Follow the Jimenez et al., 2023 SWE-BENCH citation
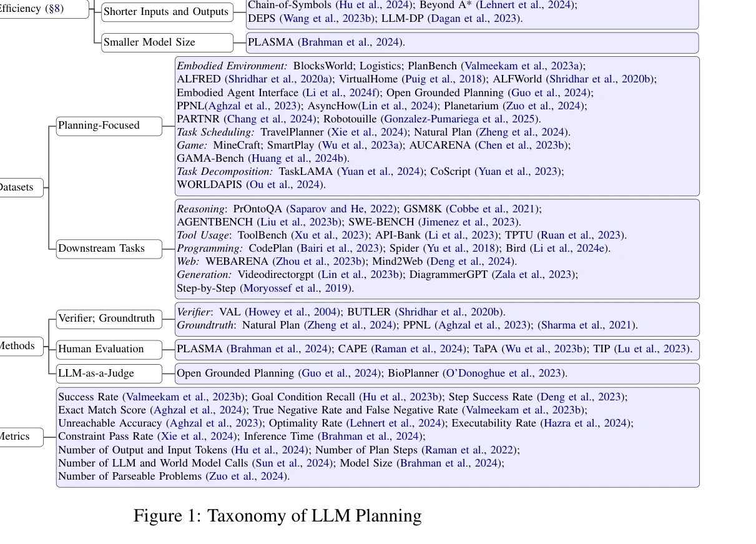 tap(468, 222)
